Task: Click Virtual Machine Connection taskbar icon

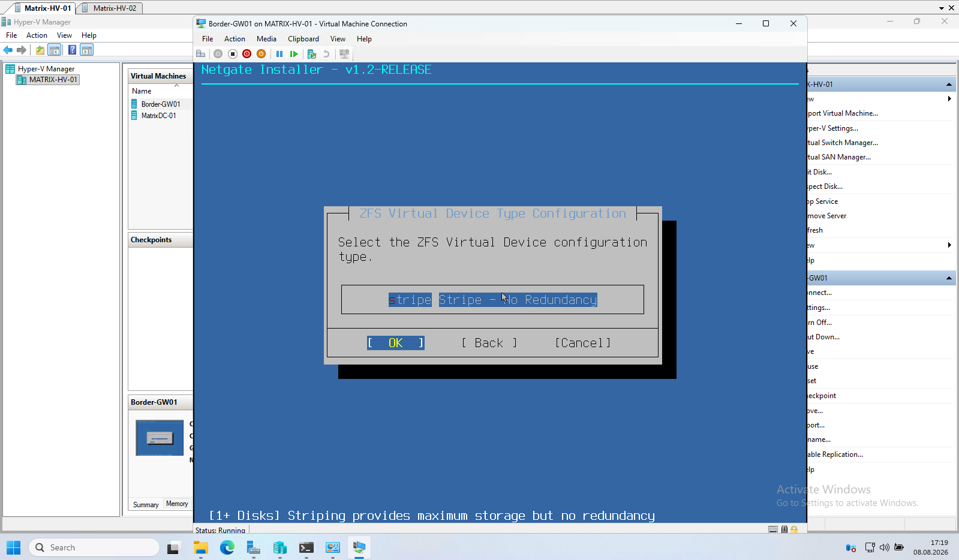Action: [359, 547]
